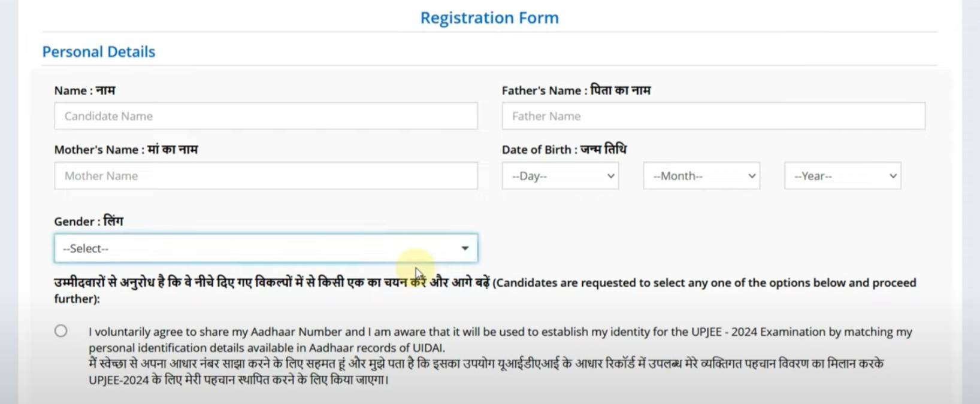980x404 pixels.
Task: Open the Gender --Select-- dropdown
Action: (265, 248)
